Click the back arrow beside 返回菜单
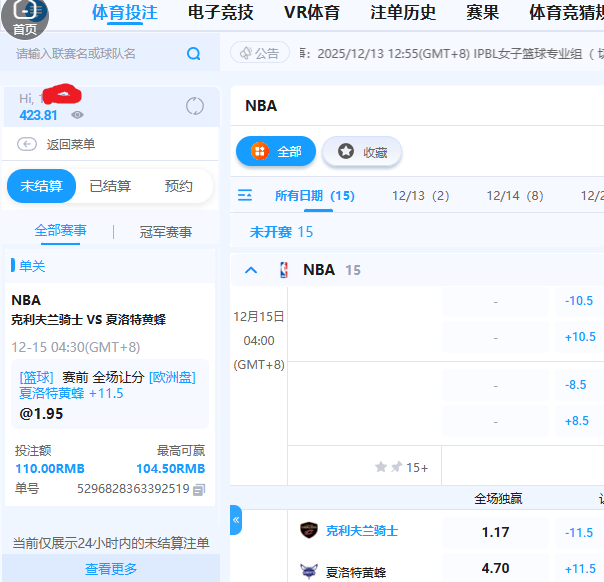Image resolution: width=604 pixels, height=582 pixels. [x=27, y=144]
